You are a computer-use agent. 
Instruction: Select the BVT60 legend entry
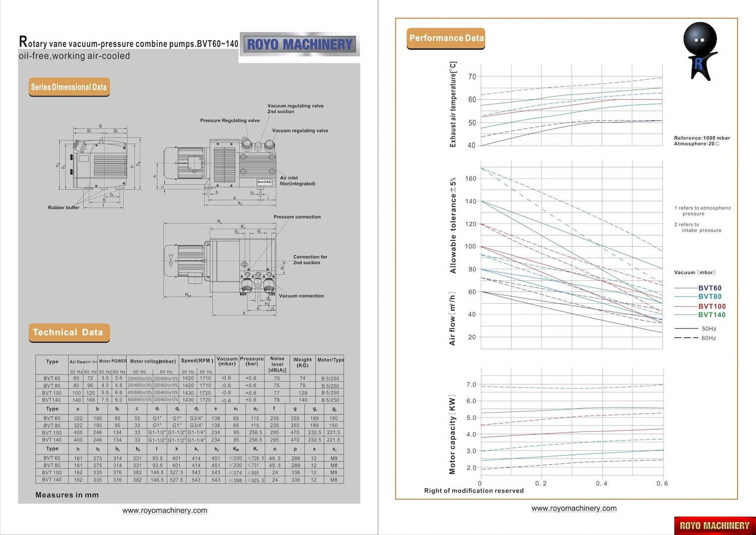coord(709,288)
